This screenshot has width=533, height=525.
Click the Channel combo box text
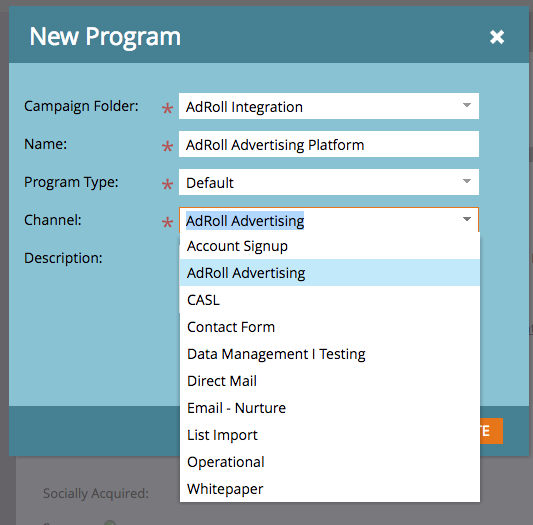click(x=245, y=221)
